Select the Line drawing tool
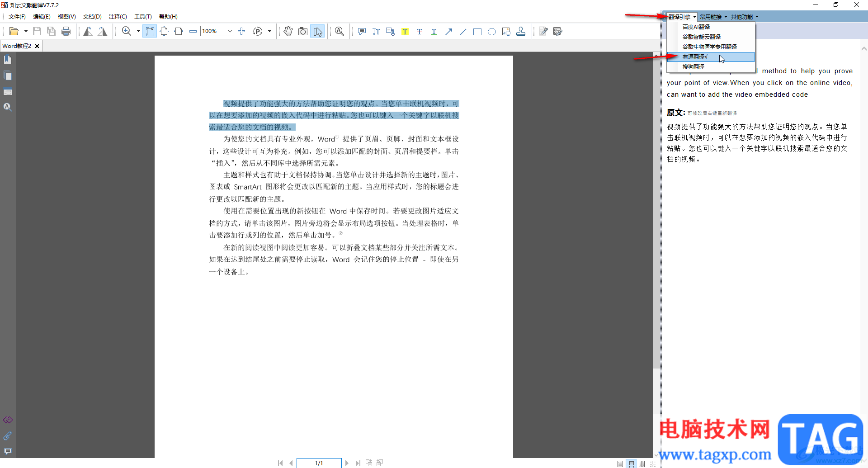 (463, 31)
